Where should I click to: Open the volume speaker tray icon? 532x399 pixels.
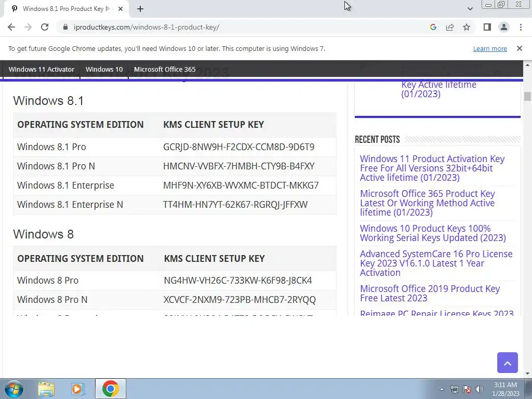tap(480, 389)
